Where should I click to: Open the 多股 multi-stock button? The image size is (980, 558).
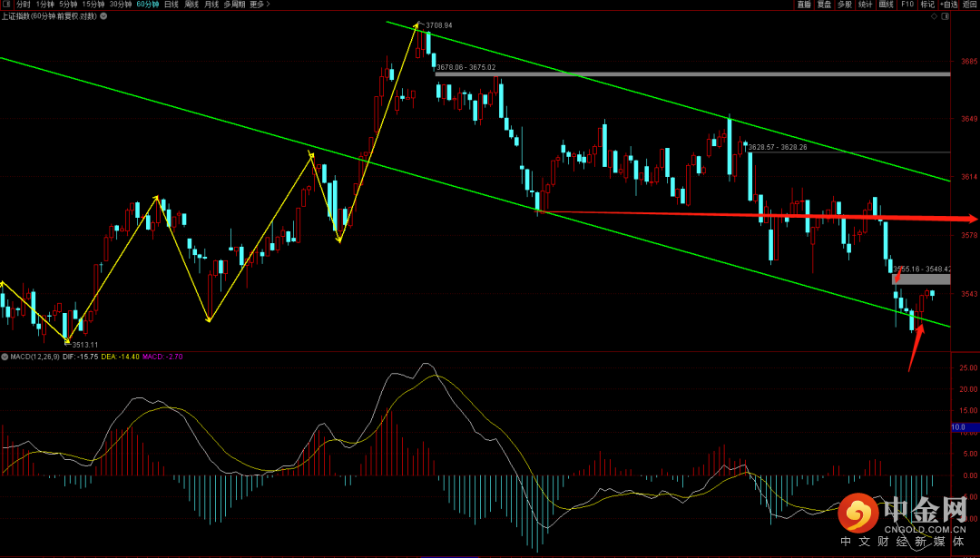click(845, 5)
